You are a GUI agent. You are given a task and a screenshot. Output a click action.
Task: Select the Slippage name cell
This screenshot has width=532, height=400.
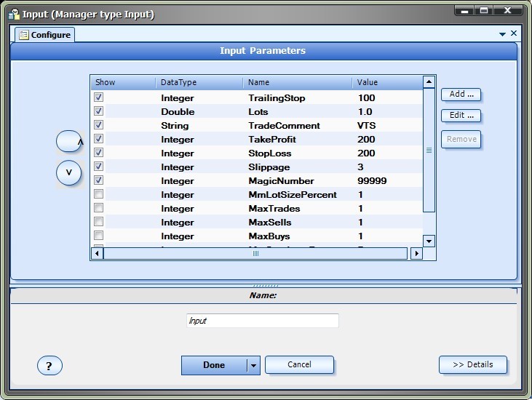point(269,167)
